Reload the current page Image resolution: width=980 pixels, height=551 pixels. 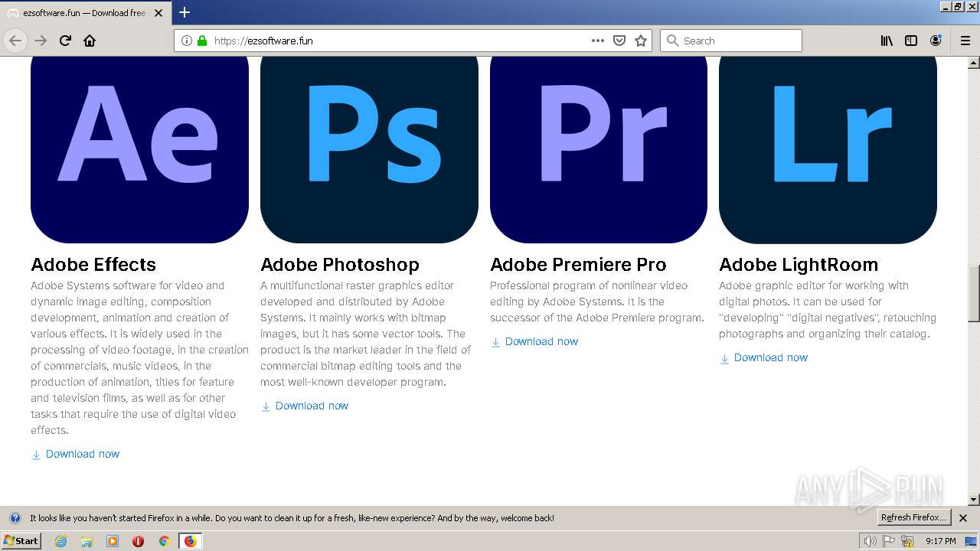click(65, 41)
